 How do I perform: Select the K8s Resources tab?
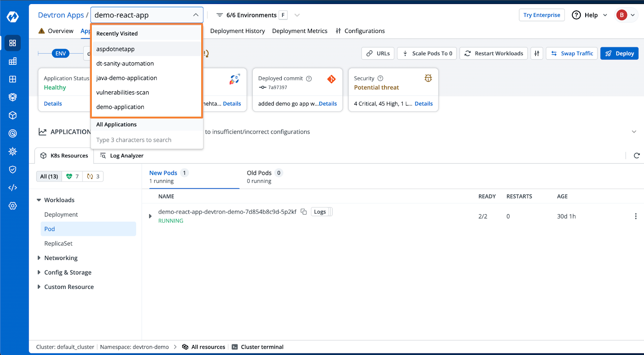click(64, 156)
